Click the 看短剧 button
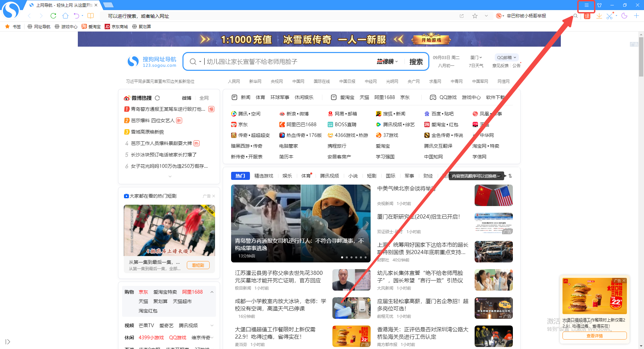The width and height of the screenshot is (644, 349). pyautogui.click(x=198, y=265)
